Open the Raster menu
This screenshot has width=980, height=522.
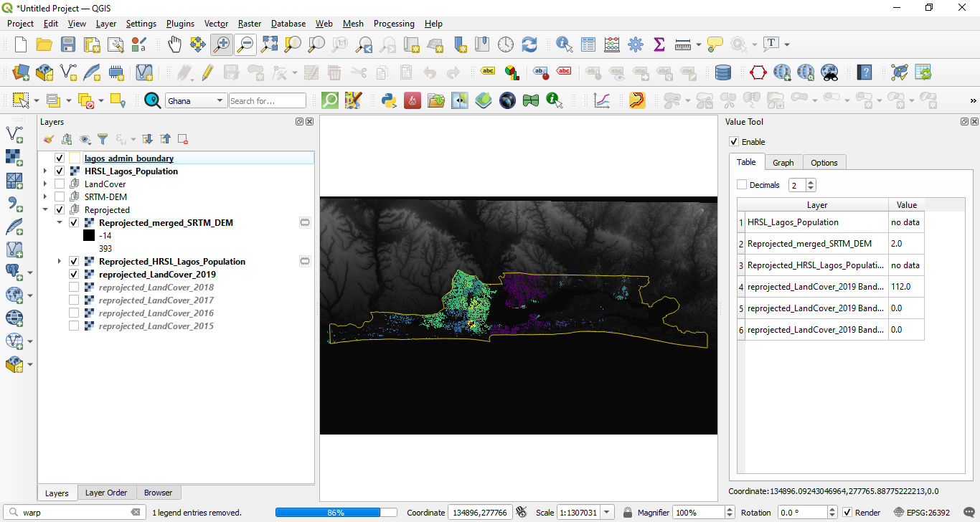(250, 24)
